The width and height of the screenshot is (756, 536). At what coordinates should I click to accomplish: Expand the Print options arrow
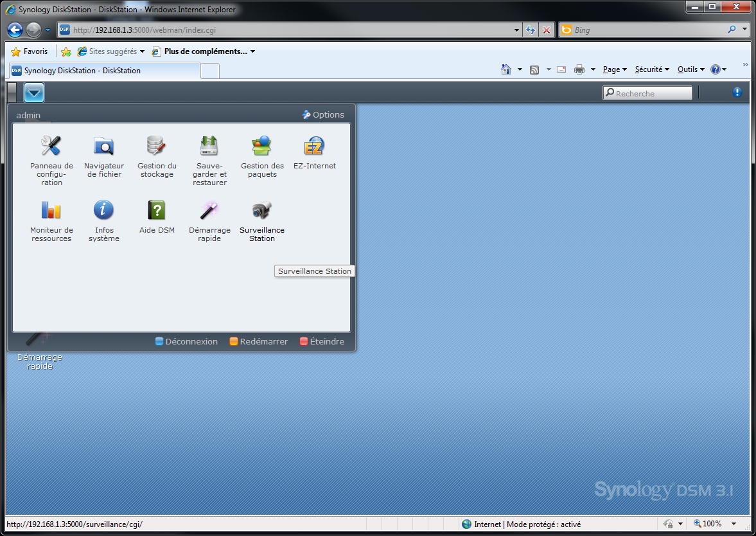click(593, 69)
